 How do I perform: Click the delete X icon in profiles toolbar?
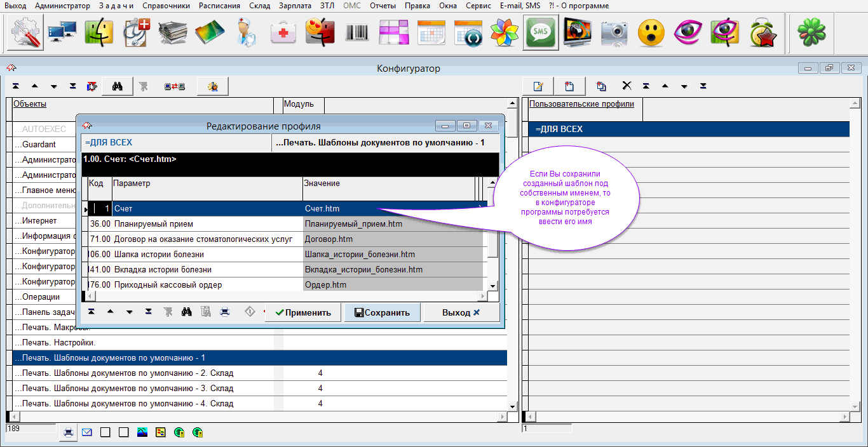627,86
